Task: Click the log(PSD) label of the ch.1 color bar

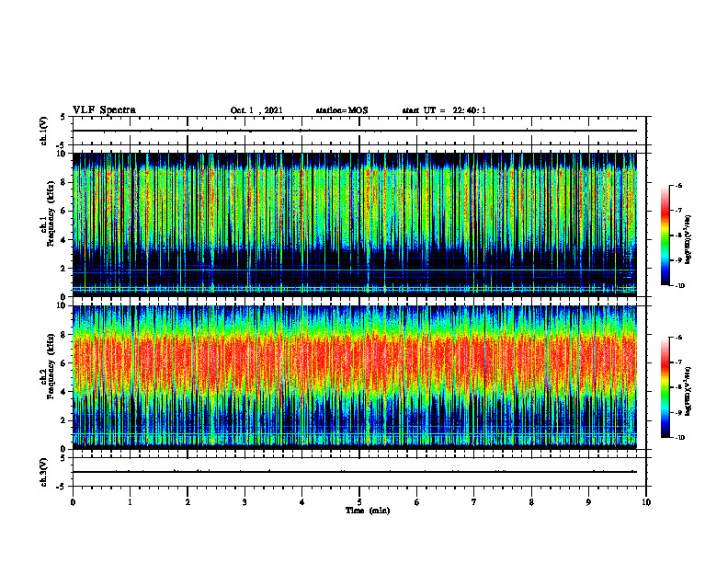Action: click(689, 239)
